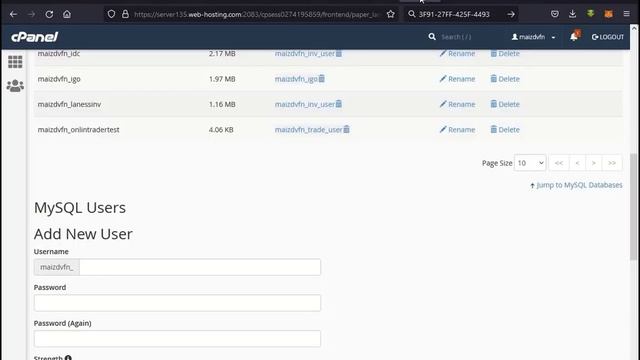Screen dimensions: 640x360
Task: Delete the maizdvfn_idc database
Action: 505,53
